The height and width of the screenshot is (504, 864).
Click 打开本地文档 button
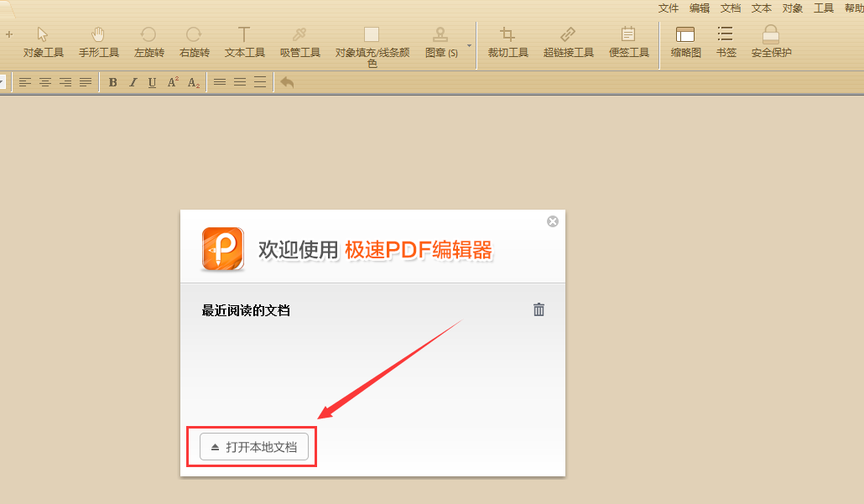point(254,447)
